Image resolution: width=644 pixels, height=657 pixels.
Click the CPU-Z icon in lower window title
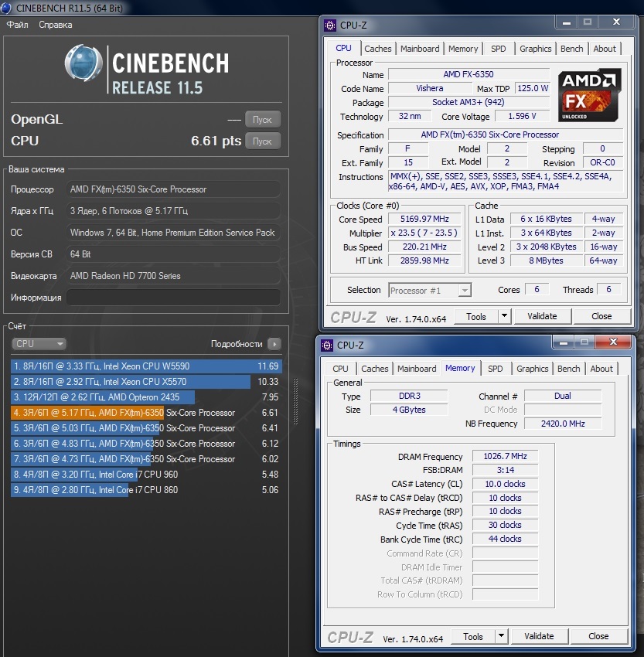(327, 346)
